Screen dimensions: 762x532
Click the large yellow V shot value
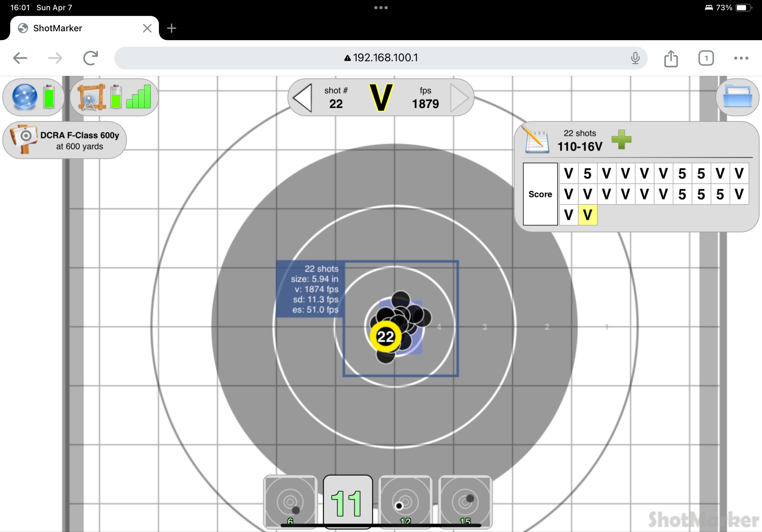tap(381, 98)
